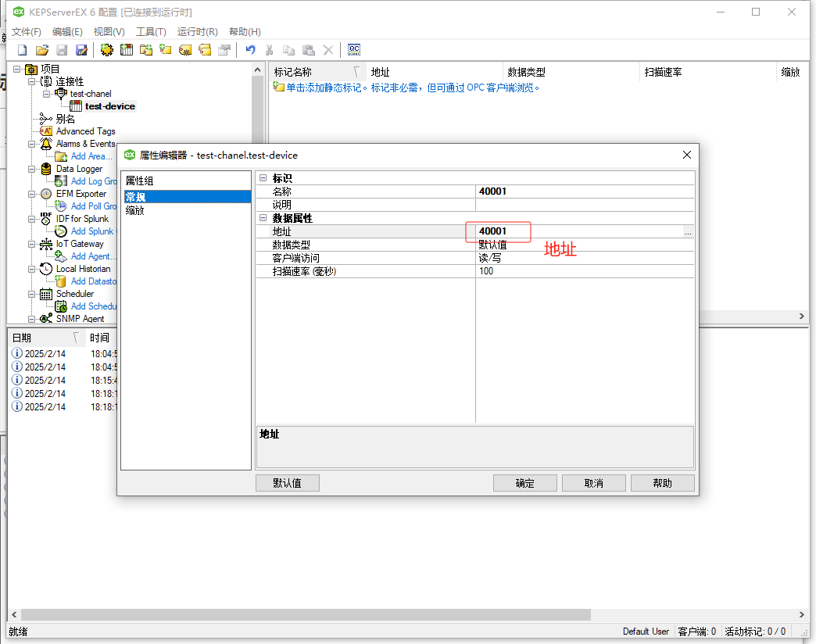Click the Bulk tag creation icon
816x644 pixels.
coord(185,50)
